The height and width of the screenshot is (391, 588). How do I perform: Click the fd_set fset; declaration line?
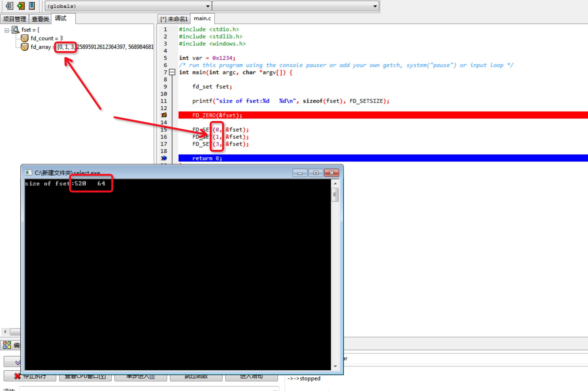point(212,87)
